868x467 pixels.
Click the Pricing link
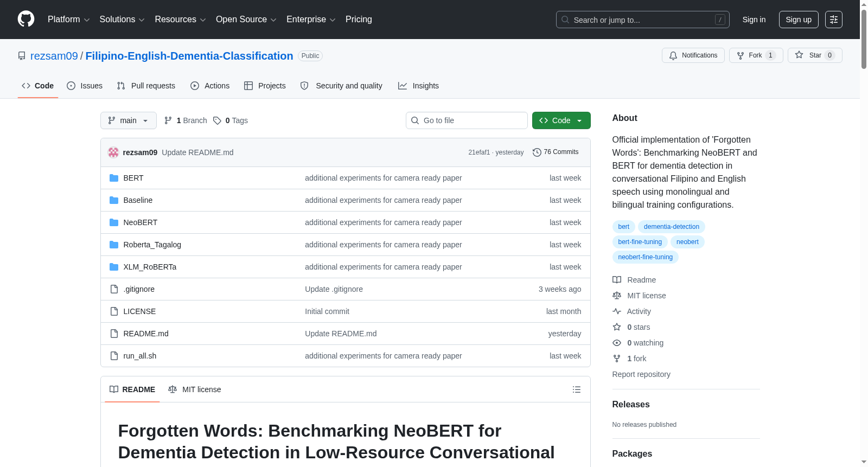click(x=359, y=19)
